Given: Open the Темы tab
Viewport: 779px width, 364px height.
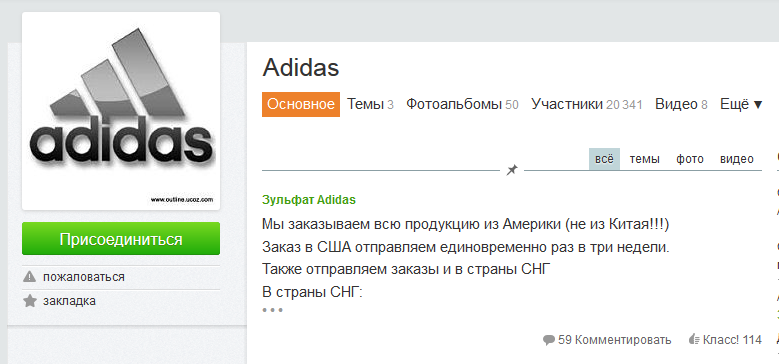Looking at the screenshot, I should point(370,104).
